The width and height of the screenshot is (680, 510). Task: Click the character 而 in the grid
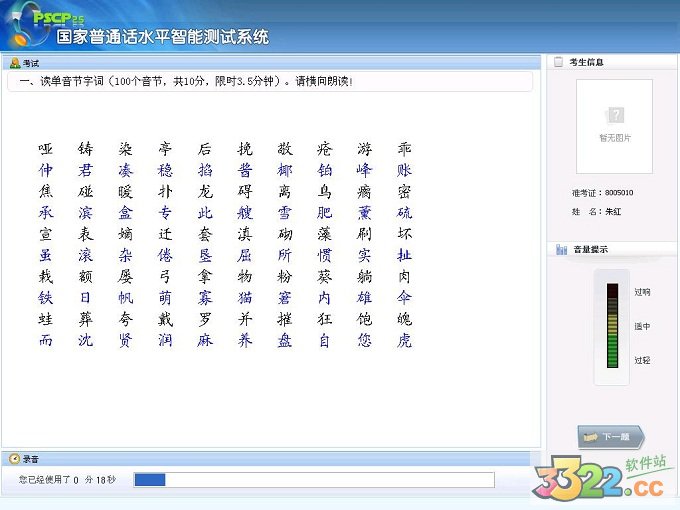tap(46, 340)
